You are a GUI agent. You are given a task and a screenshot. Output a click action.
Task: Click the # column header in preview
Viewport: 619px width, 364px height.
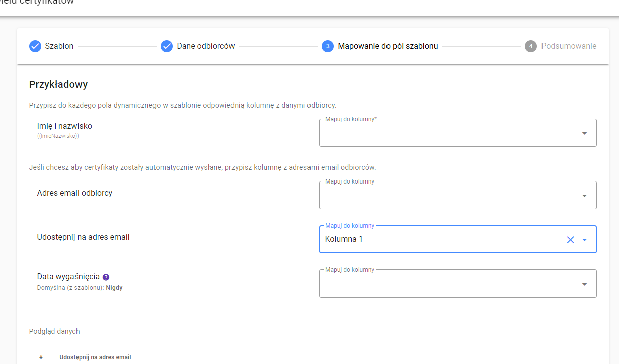click(41, 357)
